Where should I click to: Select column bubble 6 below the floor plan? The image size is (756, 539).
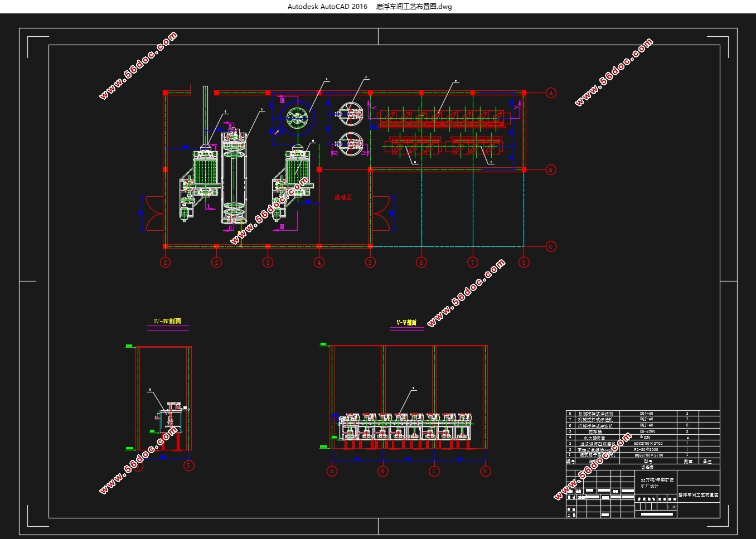coord(421,262)
